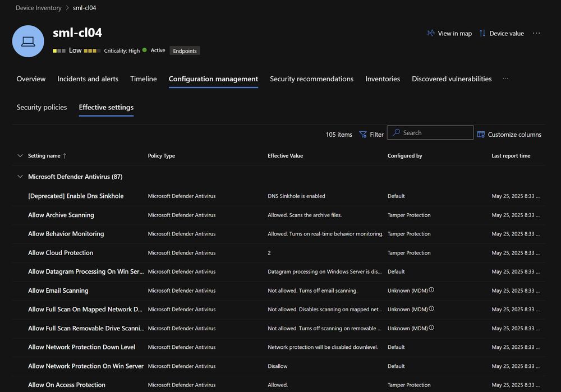This screenshot has width=561, height=392.
Task: Collapse all groups with header chevron
Action: 20,155
